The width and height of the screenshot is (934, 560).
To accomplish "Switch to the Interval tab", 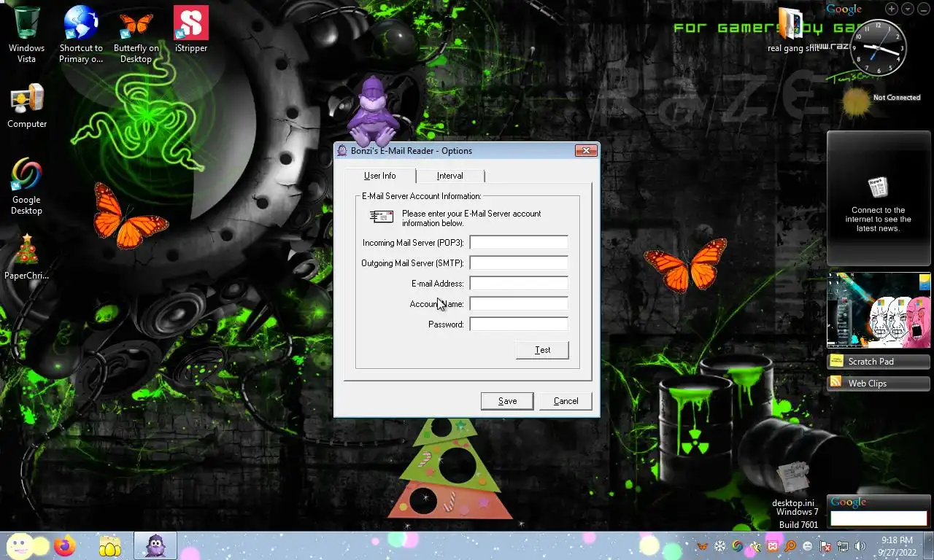I will click(450, 176).
